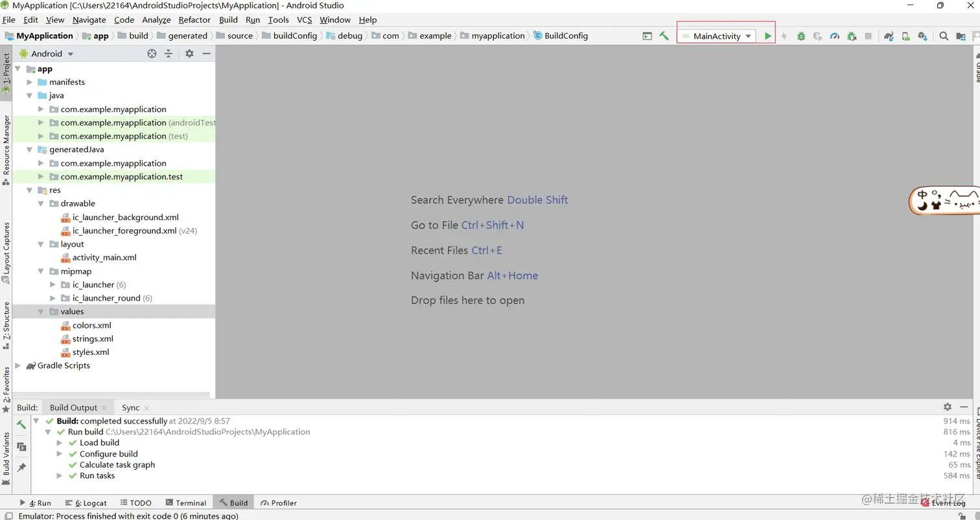The image size is (980, 520).
Task: Open the Build menu in menu bar
Action: point(228,20)
